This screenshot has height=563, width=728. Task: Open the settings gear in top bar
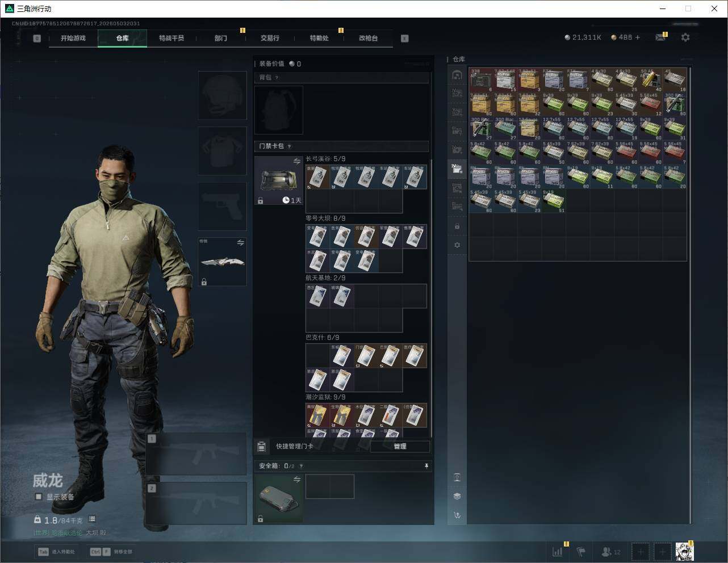click(x=685, y=37)
